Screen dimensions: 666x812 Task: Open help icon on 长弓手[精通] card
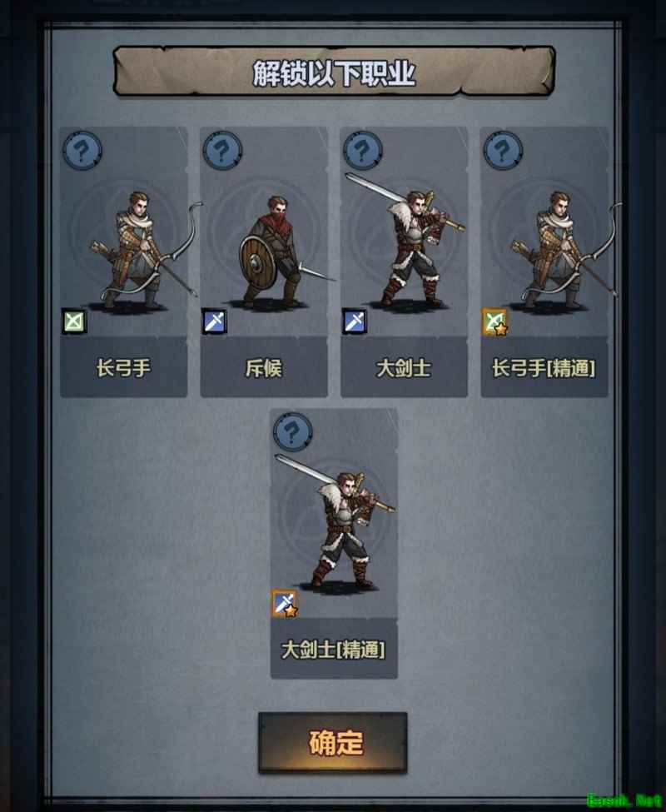click(x=503, y=151)
